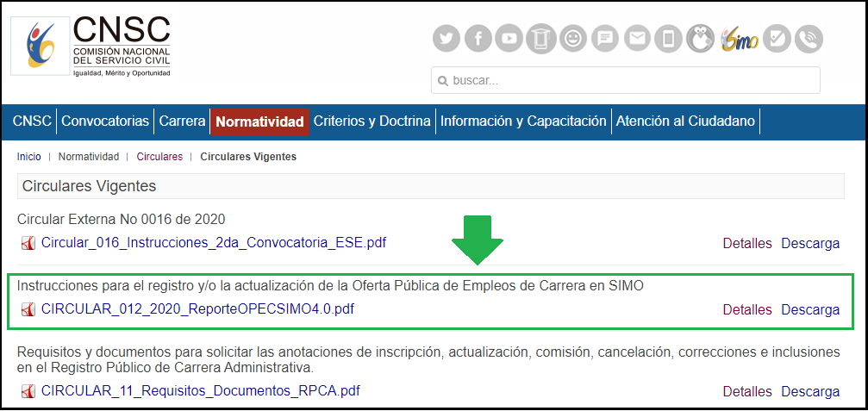Open the chat speech bubble icon
The height and width of the screenshot is (411, 868).
[606, 39]
